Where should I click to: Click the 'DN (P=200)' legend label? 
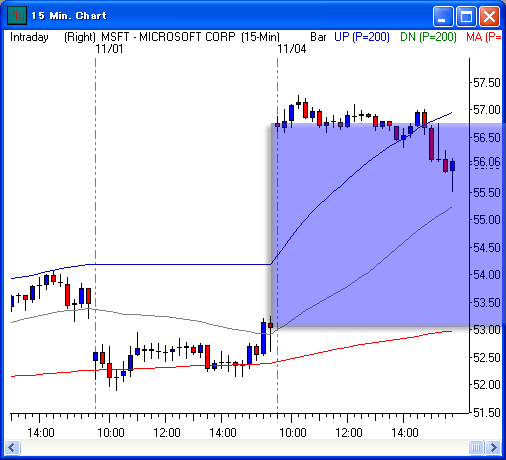tap(428, 37)
